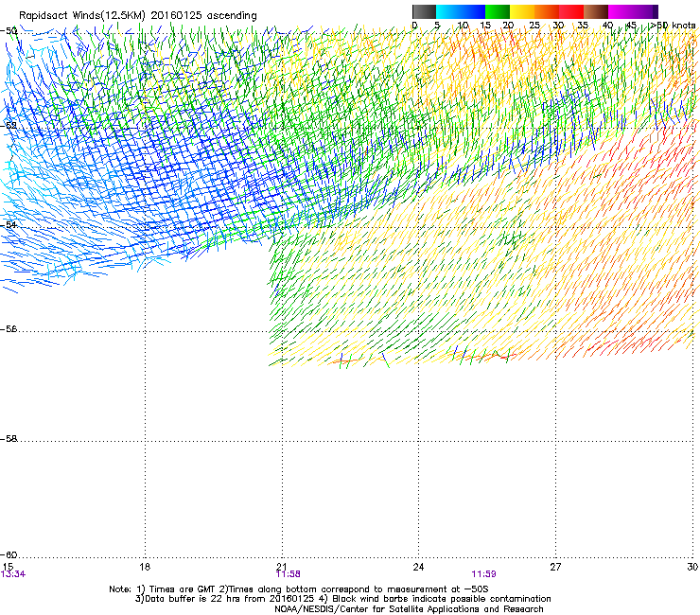This screenshot has width=700, height=615.
Task: Click the '35' label under the color scale
Action: [x=582, y=26]
